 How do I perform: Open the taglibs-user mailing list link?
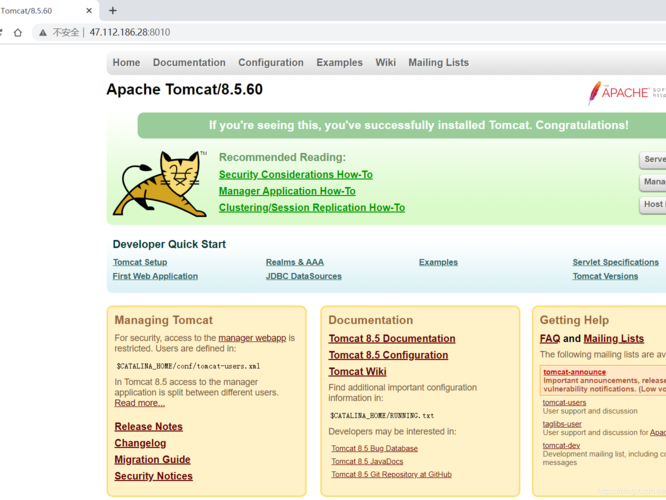tap(562, 424)
